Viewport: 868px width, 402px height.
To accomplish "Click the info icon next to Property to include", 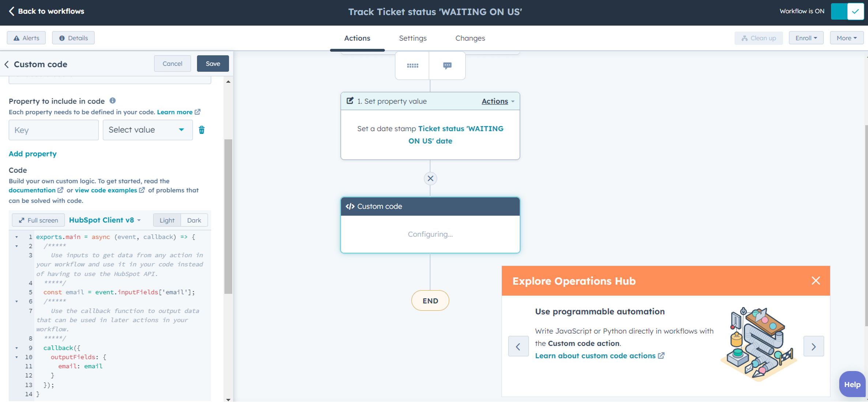I will [x=113, y=100].
